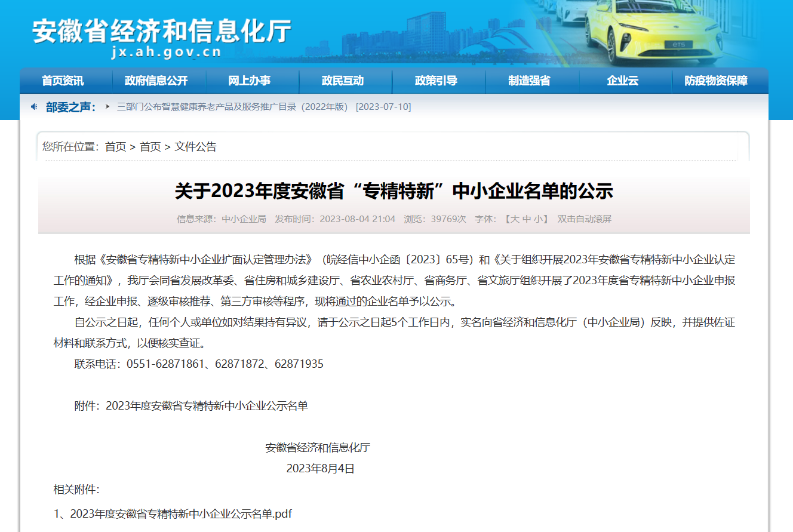
Task: Navigate to the 制造强省 section
Action: (529, 81)
